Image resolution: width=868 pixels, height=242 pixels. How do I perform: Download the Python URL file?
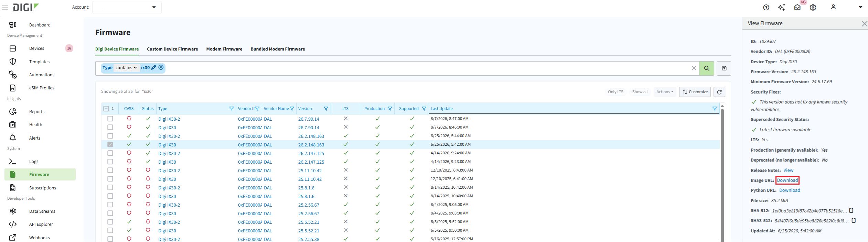click(790, 190)
